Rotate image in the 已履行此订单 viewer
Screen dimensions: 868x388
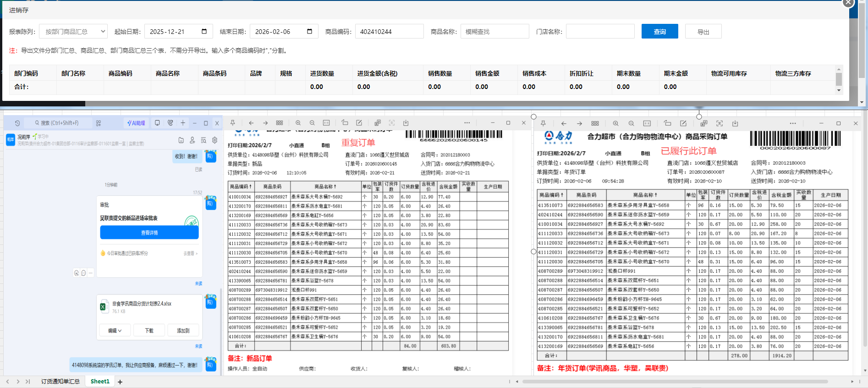pyautogui.click(x=667, y=123)
